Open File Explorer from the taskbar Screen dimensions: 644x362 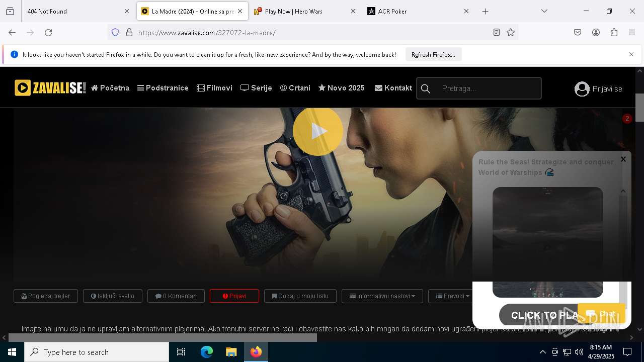tap(231, 352)
